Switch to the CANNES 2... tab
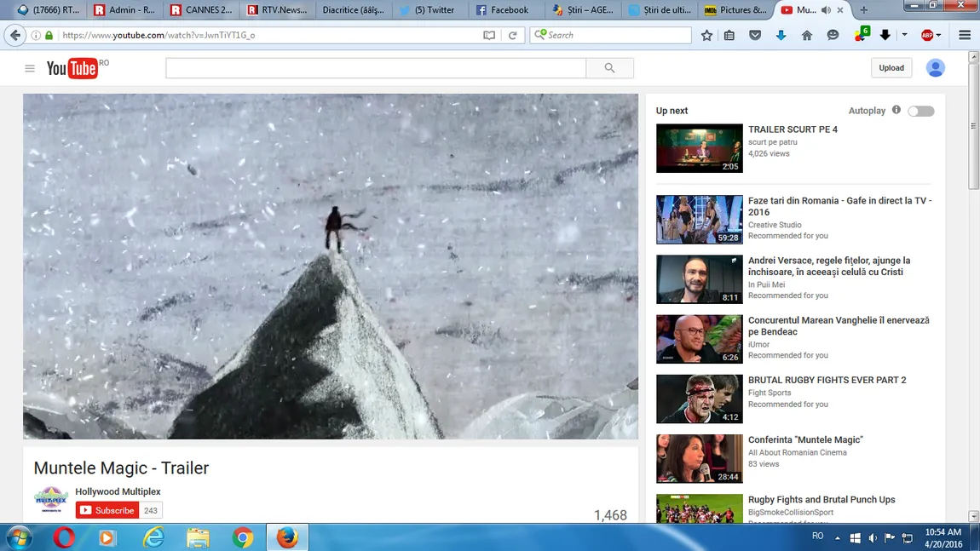The image size is (980, 551). 202,10
